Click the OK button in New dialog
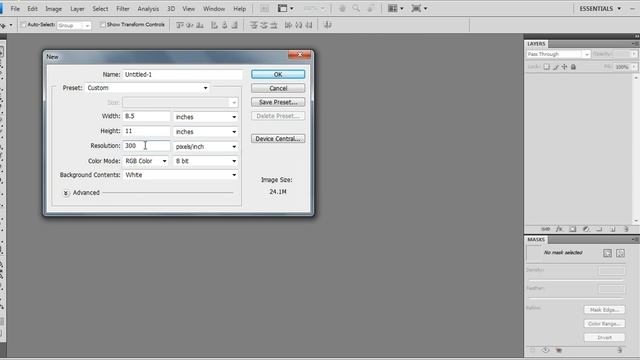The image size is (640, 360). [278, 74]
